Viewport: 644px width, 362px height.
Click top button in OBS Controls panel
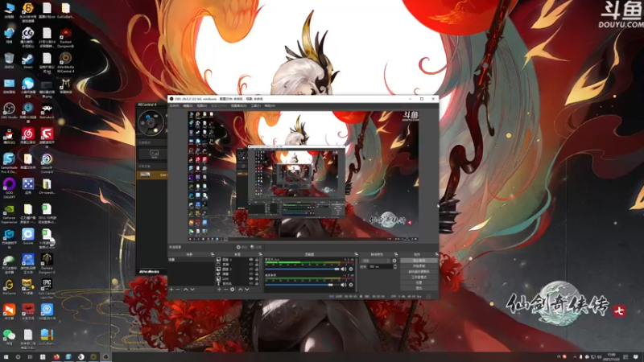click(x=419, y=261)
